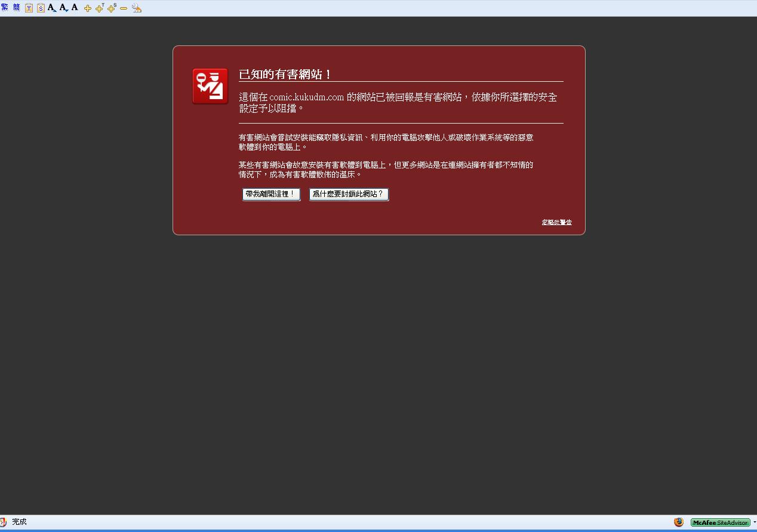Click the McAfee SiteAdvisor status button
The height and width of the screenshot is (532, 757).
pos(720,522)
